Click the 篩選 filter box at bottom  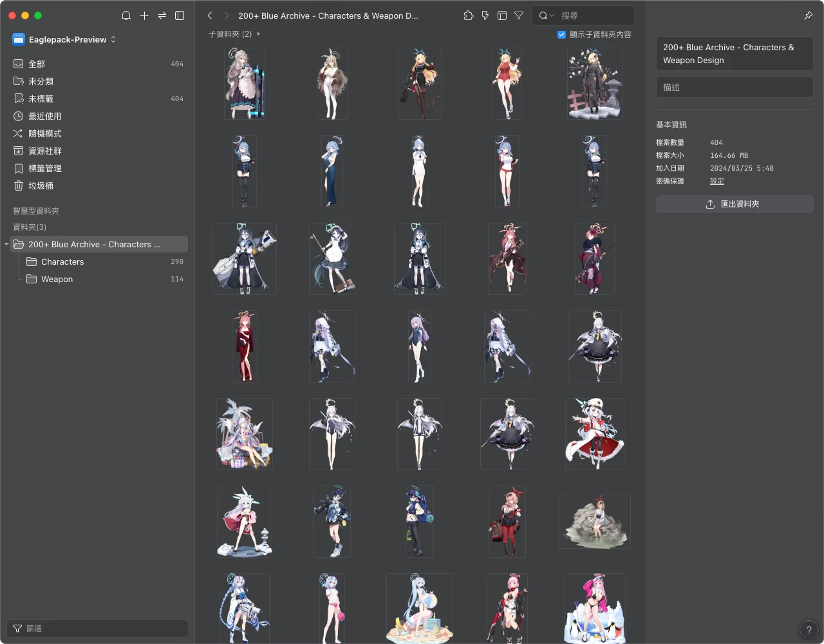[x=98, y=629]
